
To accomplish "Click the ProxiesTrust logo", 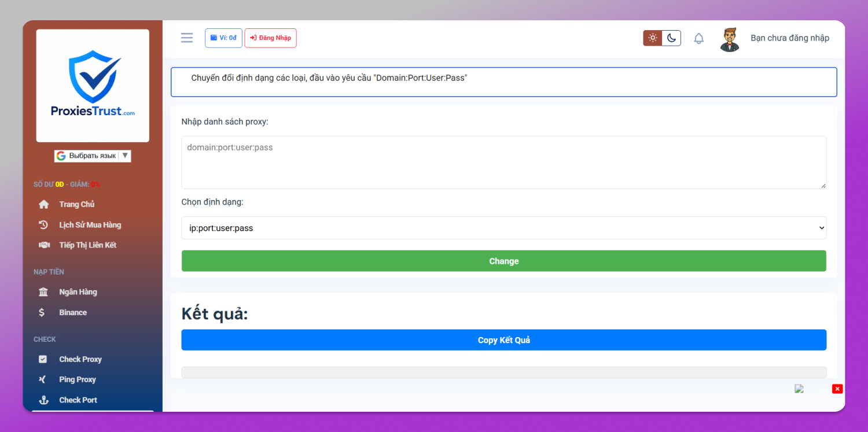I will click(93, 86).
